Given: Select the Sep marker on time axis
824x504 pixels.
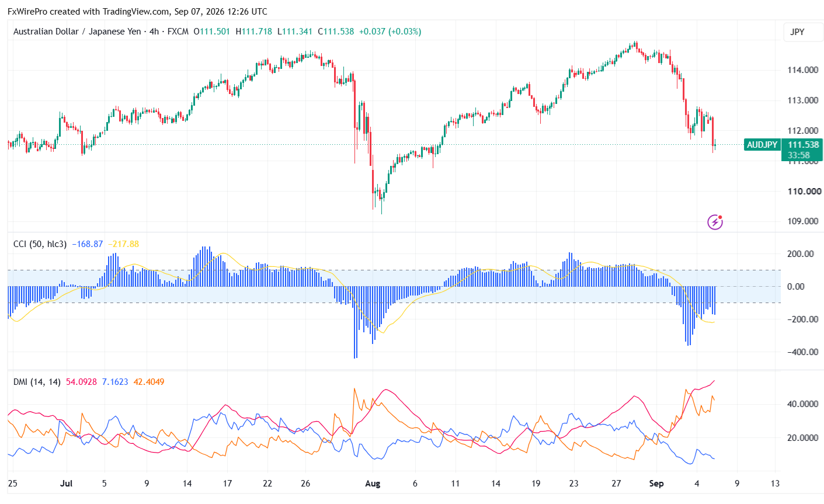Looking at the screenshot, I should click(657, 484).
